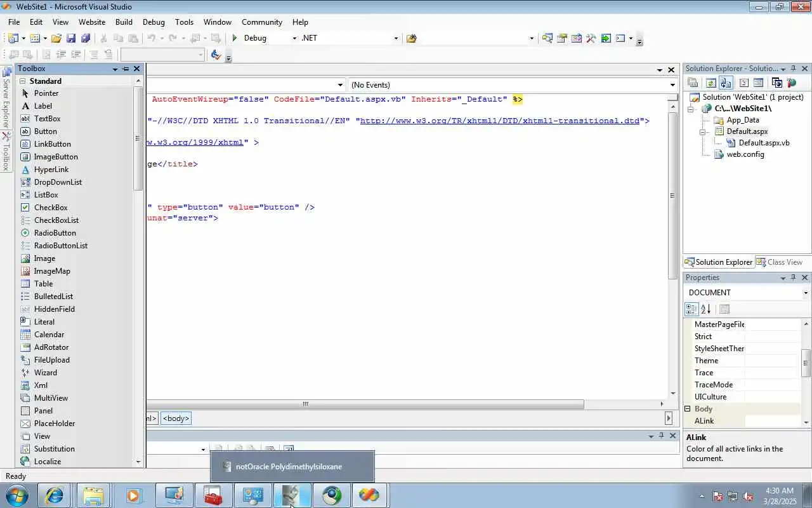Open the Toolbox via the hammer-wrench toolbar icon
812x508 pixels.
[591, 38]
